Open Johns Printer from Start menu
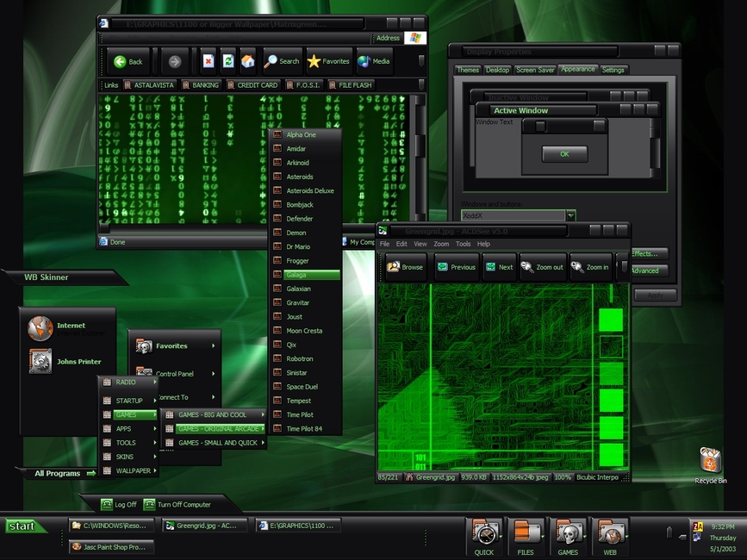 click(67, 362)
